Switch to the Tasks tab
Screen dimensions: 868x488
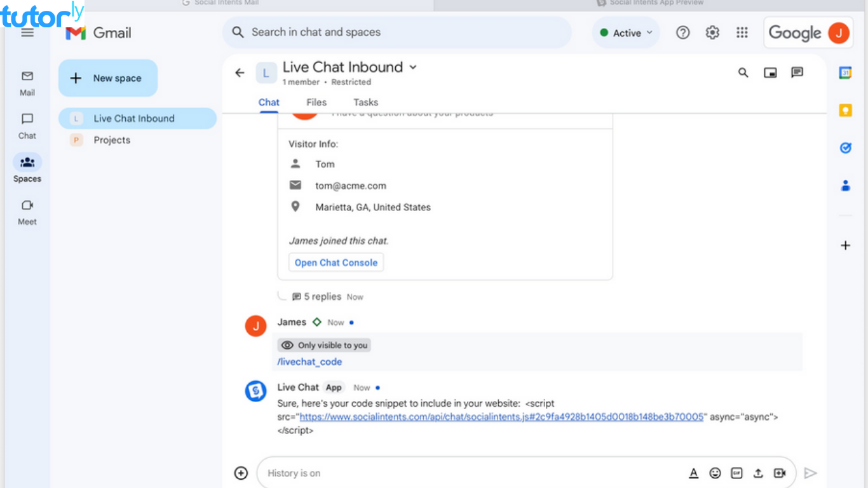[365, 102]
